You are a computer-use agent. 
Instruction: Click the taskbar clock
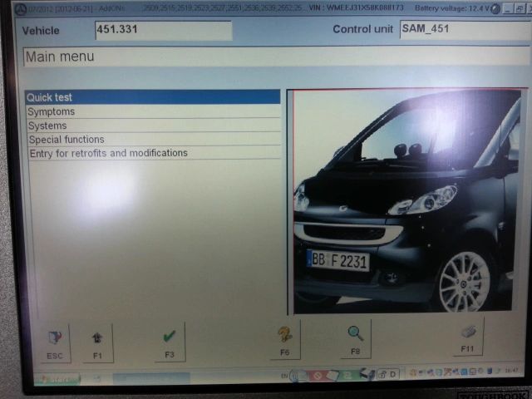click(x=512, y=370)
